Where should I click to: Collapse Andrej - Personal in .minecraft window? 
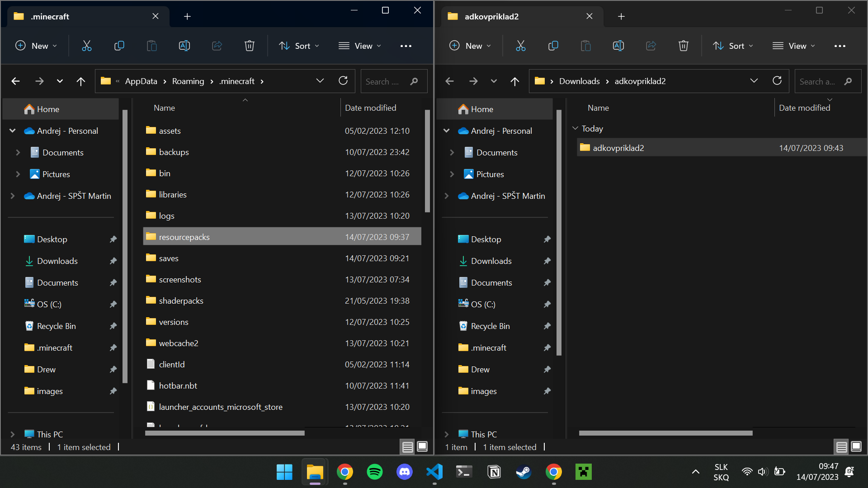13,131
